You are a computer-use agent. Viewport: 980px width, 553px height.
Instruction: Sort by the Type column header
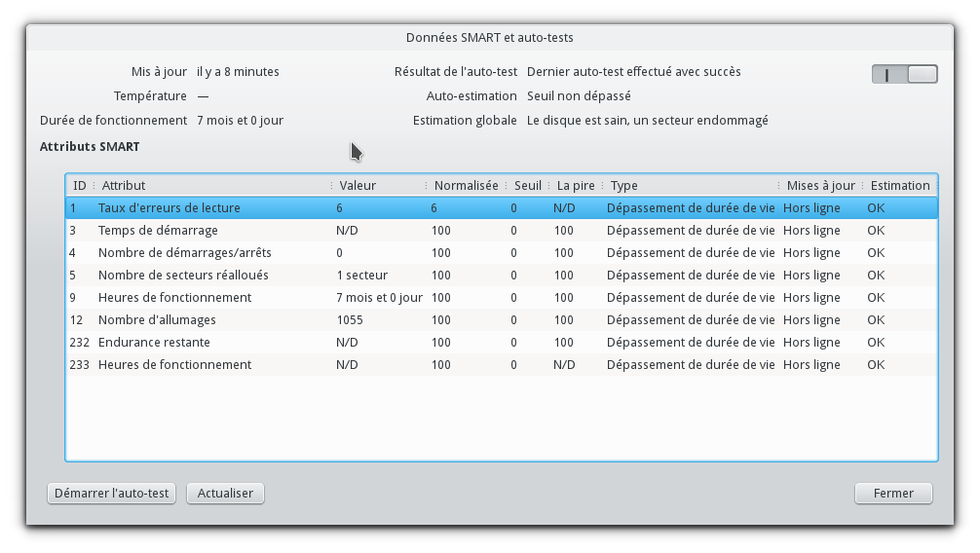[692, 186]
